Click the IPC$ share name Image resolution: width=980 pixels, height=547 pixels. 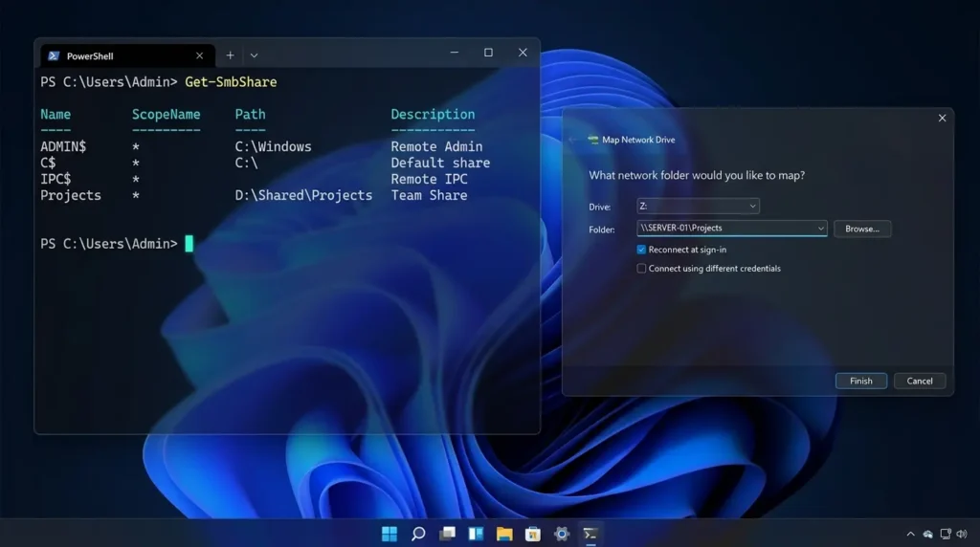[56, 179]
